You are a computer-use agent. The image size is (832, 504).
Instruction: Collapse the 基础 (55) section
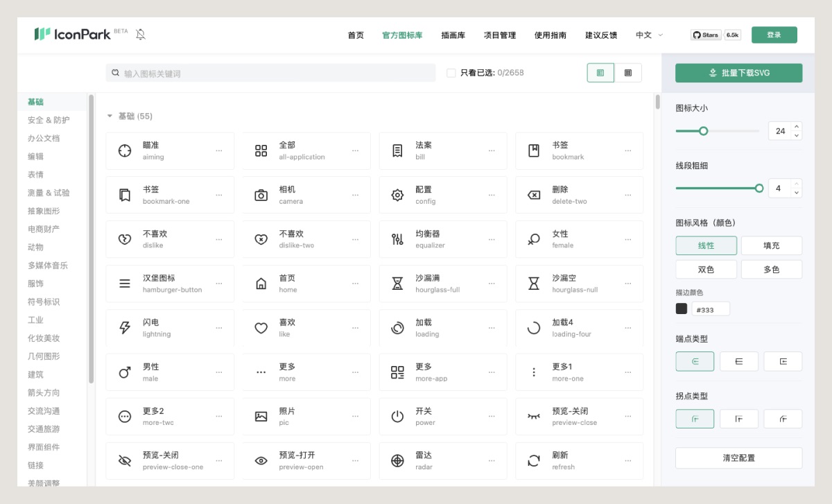pyautogui.click(x=110, y=116)
